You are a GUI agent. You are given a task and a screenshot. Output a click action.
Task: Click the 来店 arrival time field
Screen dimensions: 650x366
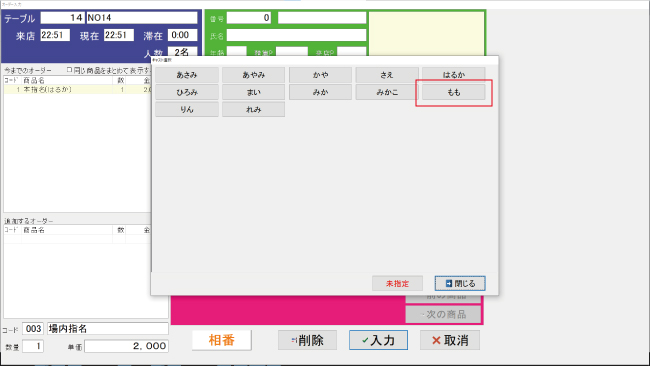(x=55, y=35)
